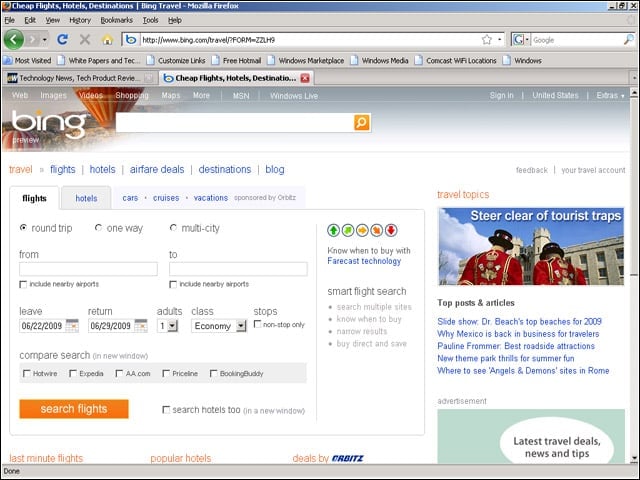Open the Home page icon
Image resolution: width=640 pixels, height=480 pixels.
coord(107,40)
